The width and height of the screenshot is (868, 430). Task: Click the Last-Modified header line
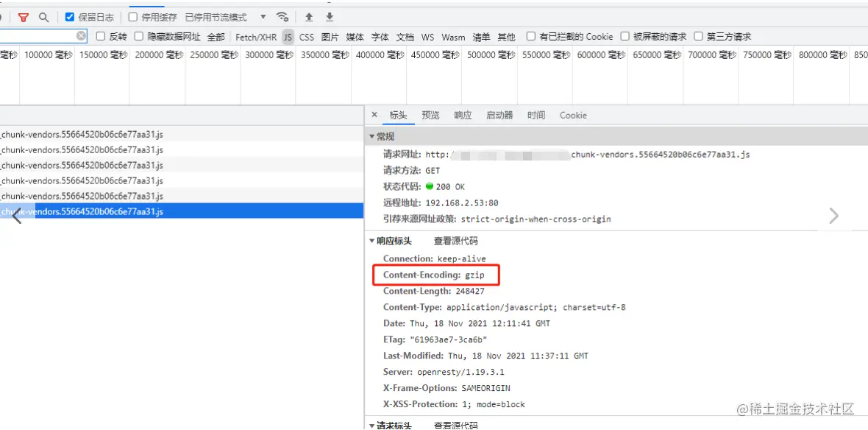coord(485,355)
